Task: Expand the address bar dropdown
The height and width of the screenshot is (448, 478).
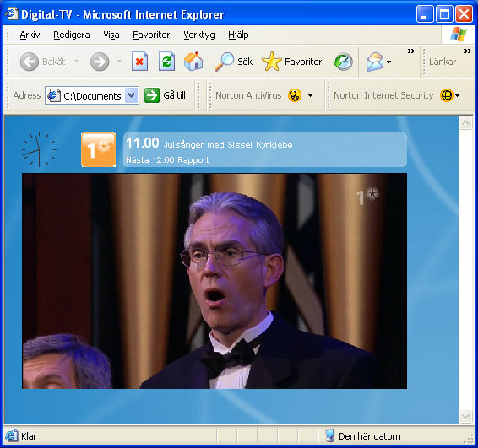Action: coord(132,95)
